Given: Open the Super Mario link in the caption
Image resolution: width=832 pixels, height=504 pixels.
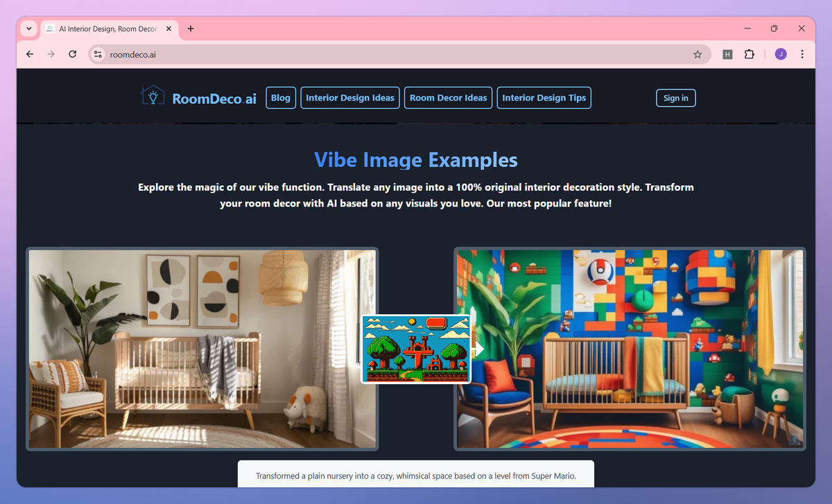Looking at the screenshot, I should (551, 476).
